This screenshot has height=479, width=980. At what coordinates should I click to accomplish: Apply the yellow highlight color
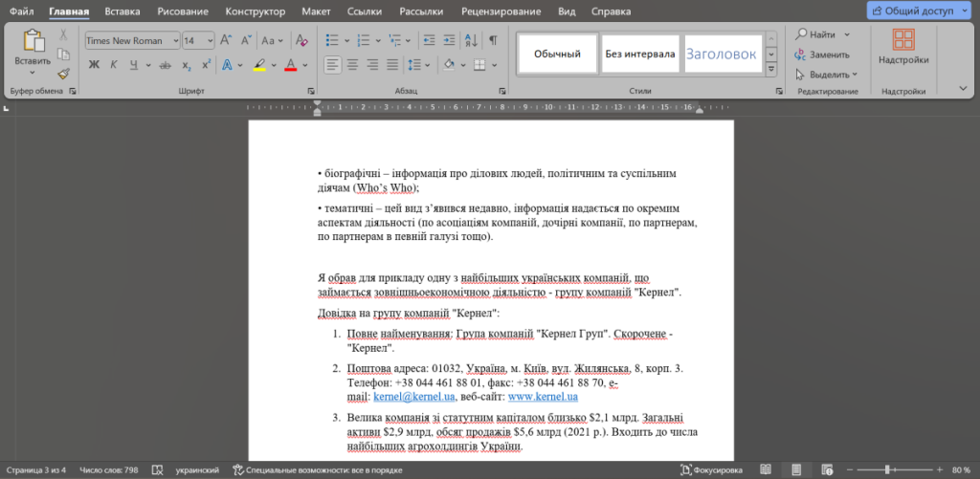coord(259,65)
